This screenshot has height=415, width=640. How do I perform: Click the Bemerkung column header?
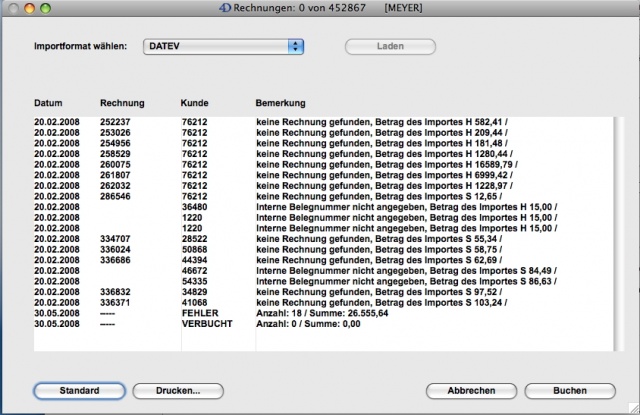pos(280,104)
